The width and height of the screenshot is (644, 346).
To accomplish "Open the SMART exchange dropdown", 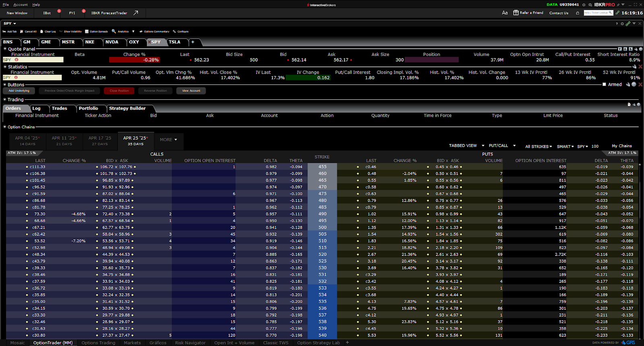I will click(565, 146).
